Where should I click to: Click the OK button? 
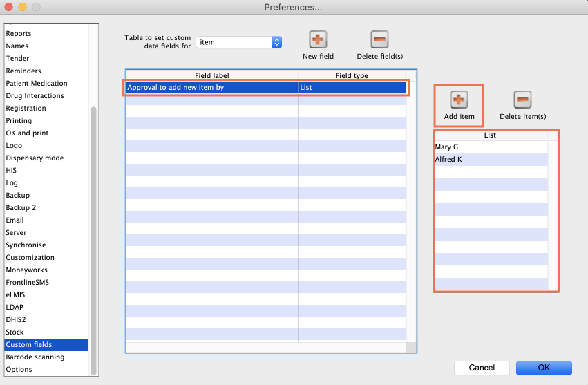pyautogui.click(x=543, y=368)
